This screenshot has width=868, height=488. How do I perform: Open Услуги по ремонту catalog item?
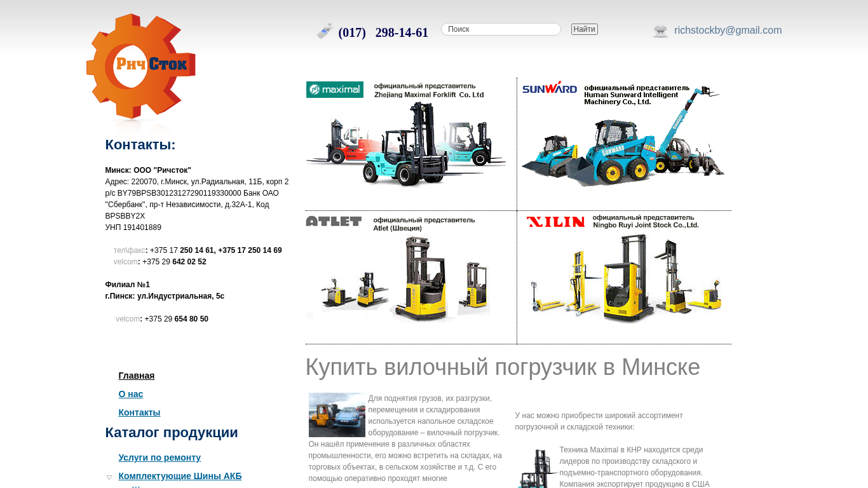pos(159,457)
